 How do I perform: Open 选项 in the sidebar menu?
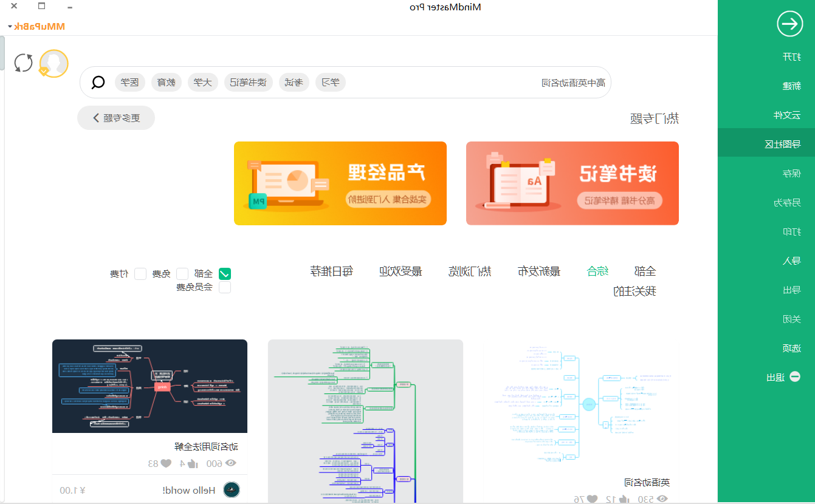click(791, 349)
